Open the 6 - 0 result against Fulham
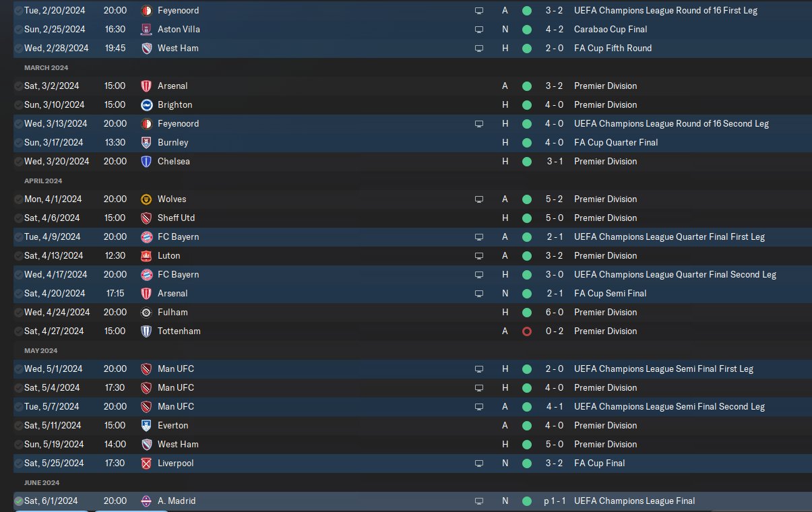812x512 pixels. click(x=554, y=313)
